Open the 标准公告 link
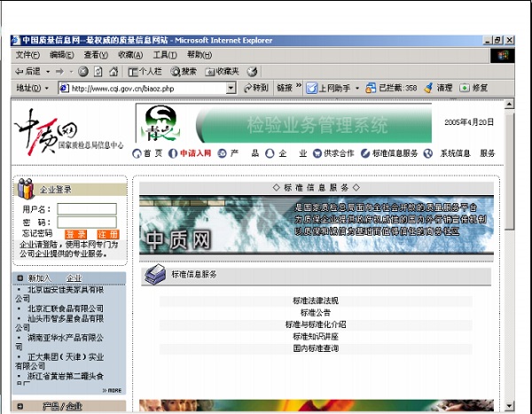Image resolution: width=532 pixels, height=414 pixels. pos(316,313)
